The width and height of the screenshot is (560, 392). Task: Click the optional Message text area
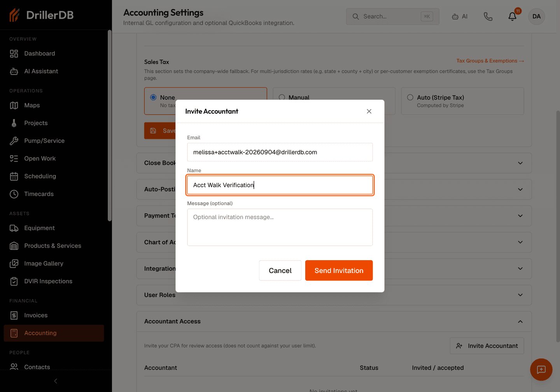click(x=280, y=227)
